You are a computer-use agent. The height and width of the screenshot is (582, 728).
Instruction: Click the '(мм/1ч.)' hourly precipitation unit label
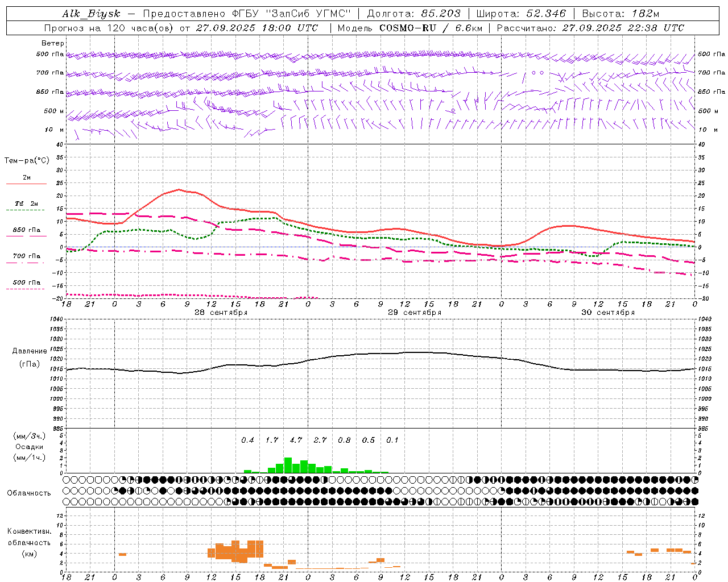(30, 458)
